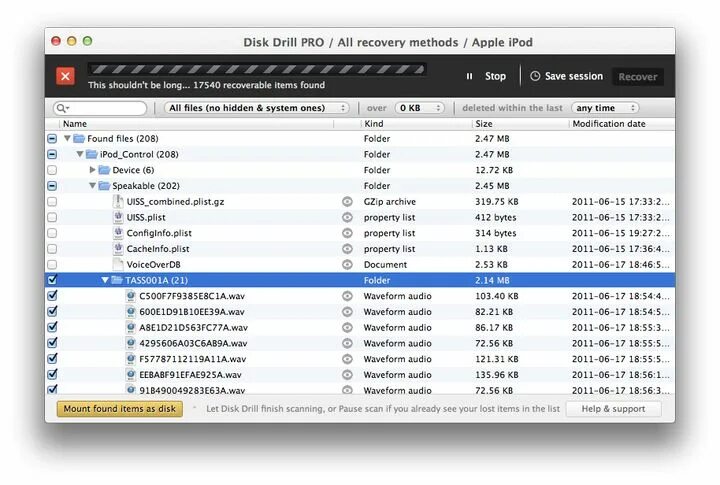The width and height of the screenshot is (720, 485).
Task: Open the '0 KB' size filter dropdown
Action: point(420,108)
